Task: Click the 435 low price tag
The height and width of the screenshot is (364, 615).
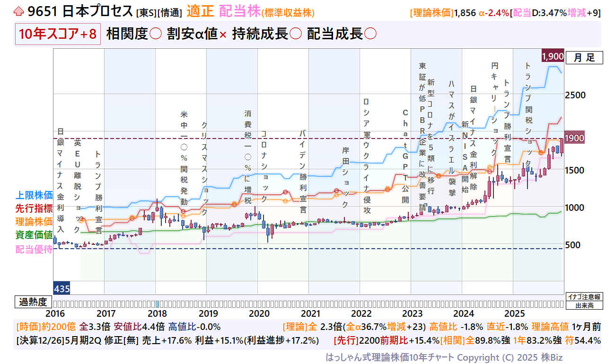Action: (62, 288)
